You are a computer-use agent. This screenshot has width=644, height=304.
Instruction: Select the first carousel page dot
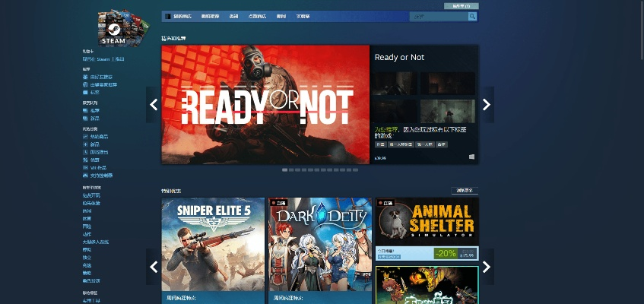tap(284, 169)
